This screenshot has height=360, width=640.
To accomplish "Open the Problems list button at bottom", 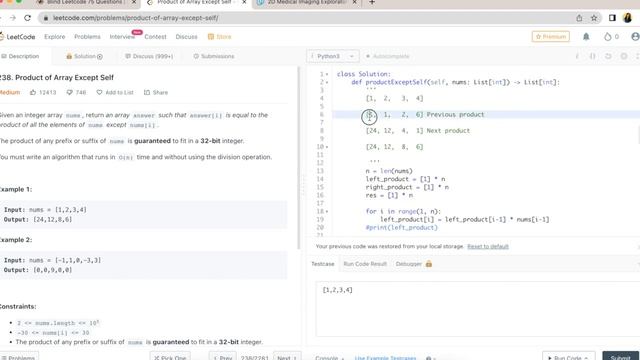I will [19, 358].
